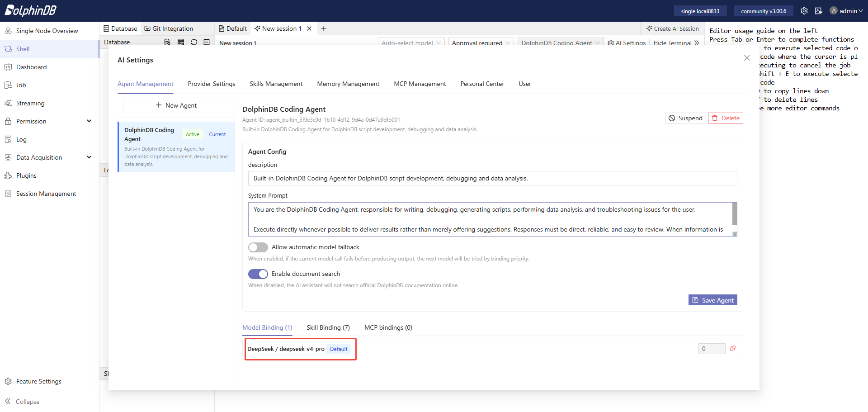
Task: Click the sparkle icon on Create AI Session
Action: pyautogui.click(x=649, y=28)
